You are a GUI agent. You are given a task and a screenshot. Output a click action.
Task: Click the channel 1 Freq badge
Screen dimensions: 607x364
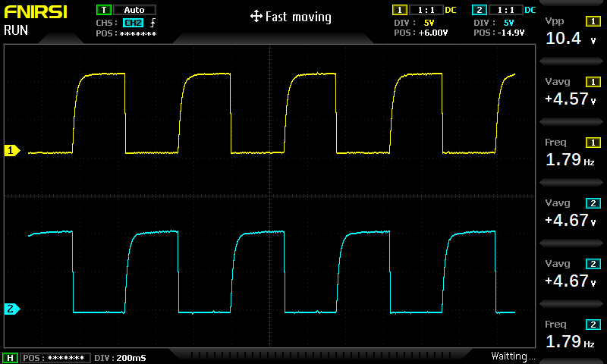tap(593, 143)
